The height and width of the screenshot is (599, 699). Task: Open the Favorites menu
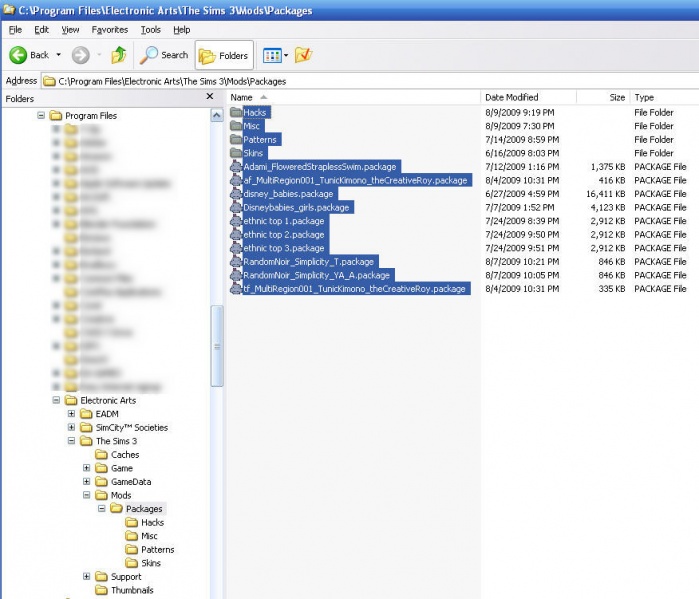click(x=110, y=30)
